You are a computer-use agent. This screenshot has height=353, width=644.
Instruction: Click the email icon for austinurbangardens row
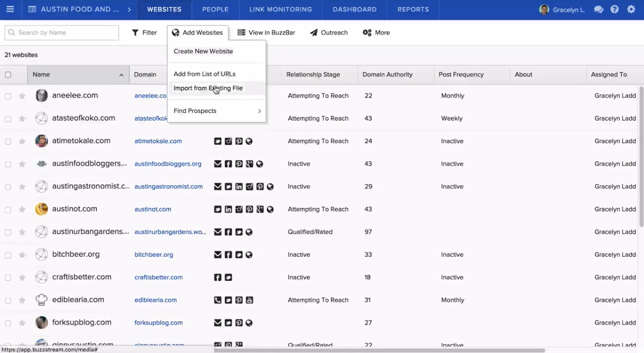[218, 232]
